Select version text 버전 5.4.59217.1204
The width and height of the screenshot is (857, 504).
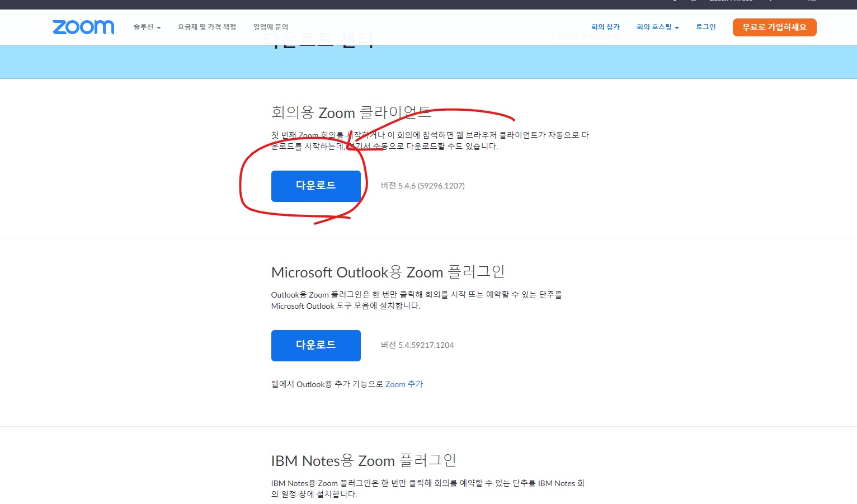[417, 345]
